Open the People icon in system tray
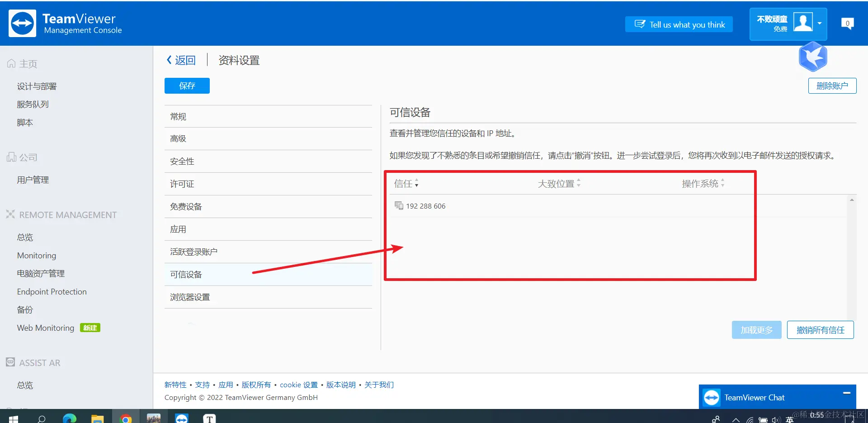Image resolution: width=868 pixels, height=423 pixels. pyautogui.click(x=716, y=420)
